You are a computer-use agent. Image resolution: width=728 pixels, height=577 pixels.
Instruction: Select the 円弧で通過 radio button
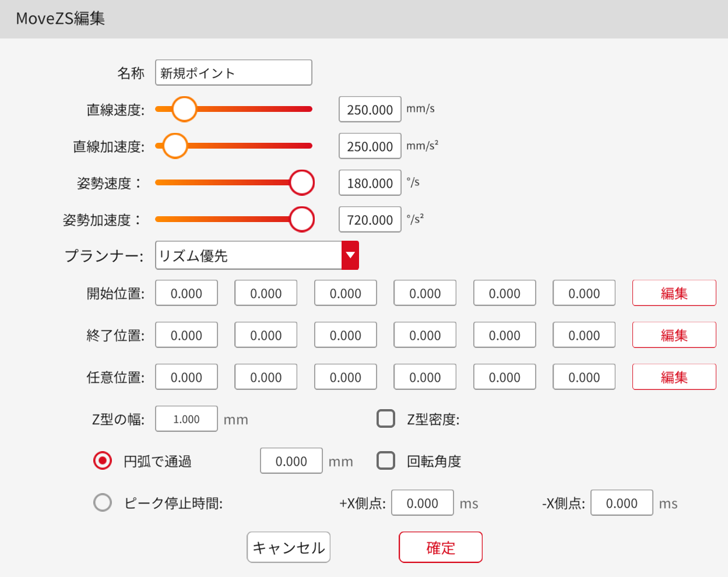click(103, 460)
